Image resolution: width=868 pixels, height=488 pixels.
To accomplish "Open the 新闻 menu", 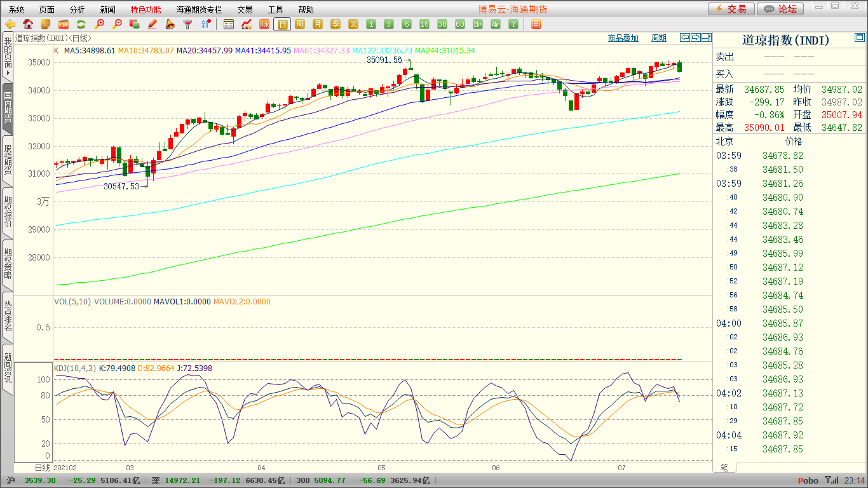I will coord(108,10).
